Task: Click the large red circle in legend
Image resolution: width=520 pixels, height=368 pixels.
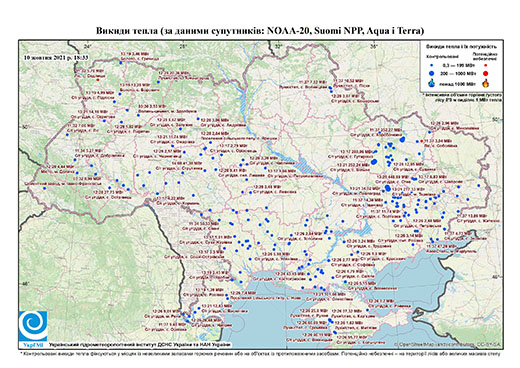Action: (x=485, y=73)
